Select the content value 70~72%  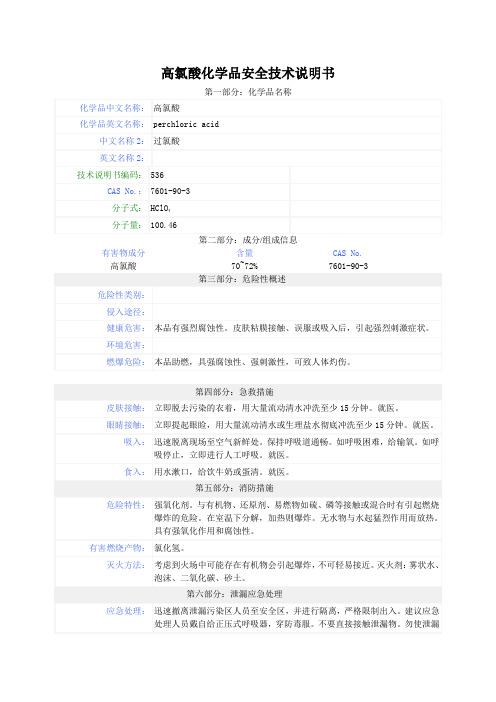click(x=244, y=266)
